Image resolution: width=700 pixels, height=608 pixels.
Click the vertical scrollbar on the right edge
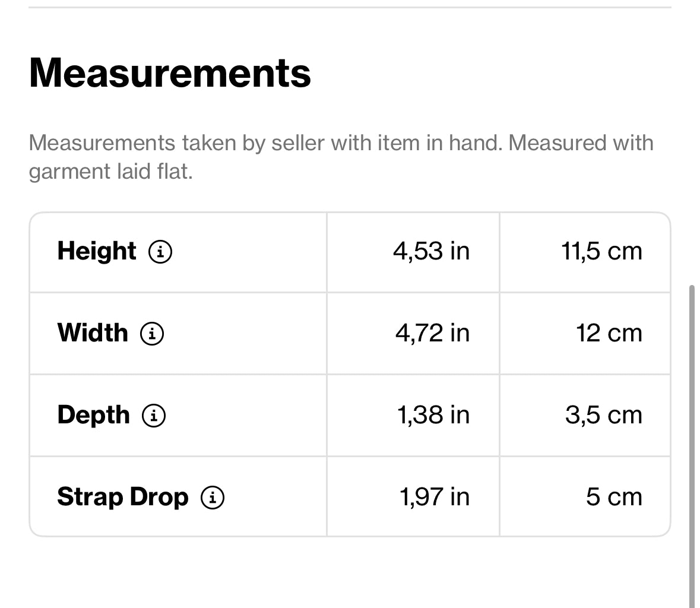(691, 445)
